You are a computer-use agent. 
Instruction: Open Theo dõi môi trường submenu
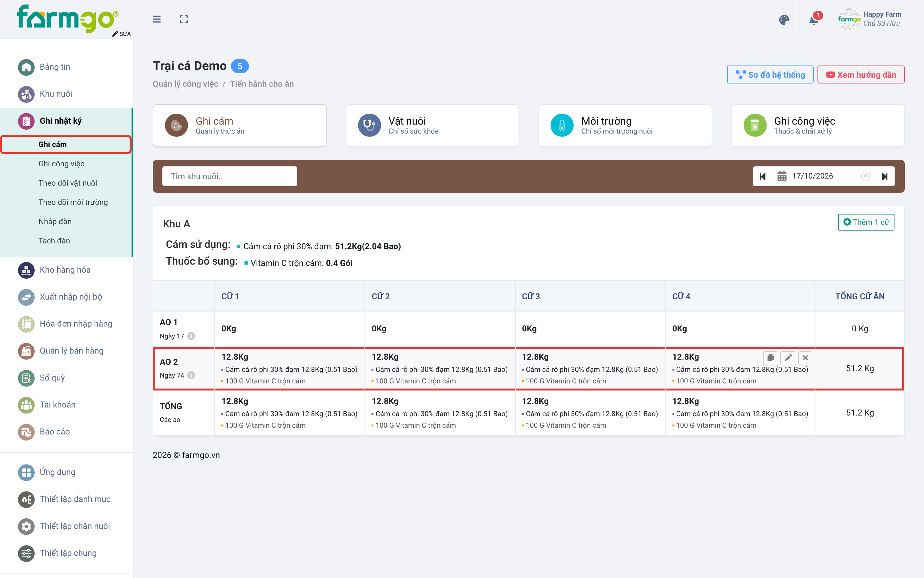pyautogui.click(x=73, y=202)
